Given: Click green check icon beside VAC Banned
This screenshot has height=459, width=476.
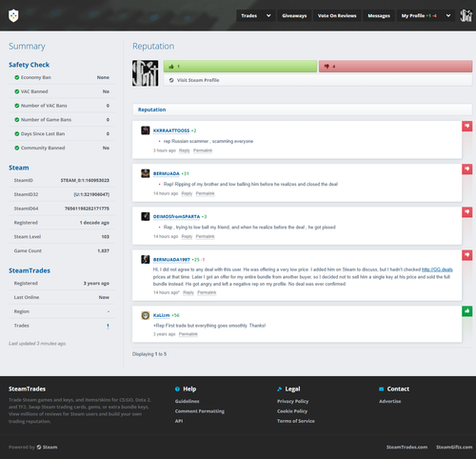Looking at the screenshot, I should [x=16, y=91].
